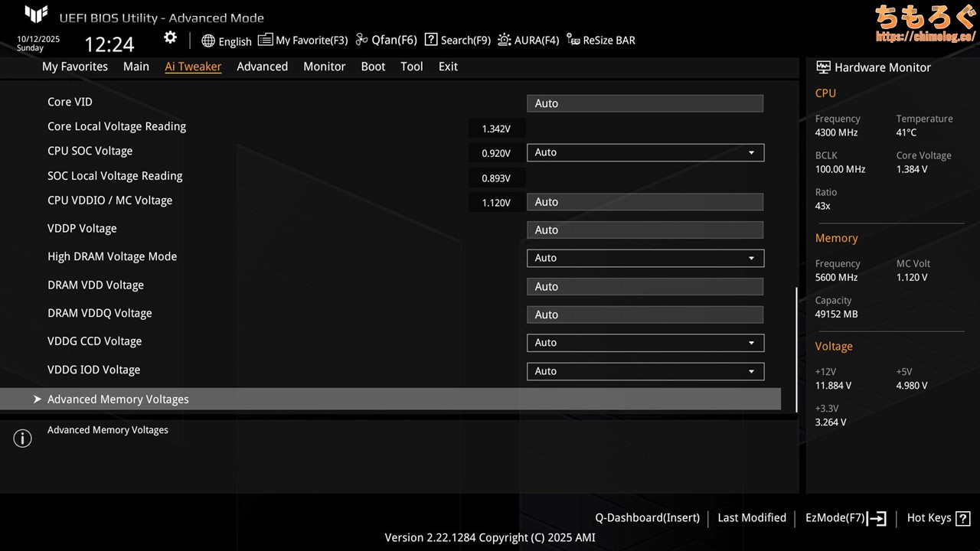Open the High DRAM Voltage Mode dropdown
This screenshot has height=551, width=980.
pos(645,258)
